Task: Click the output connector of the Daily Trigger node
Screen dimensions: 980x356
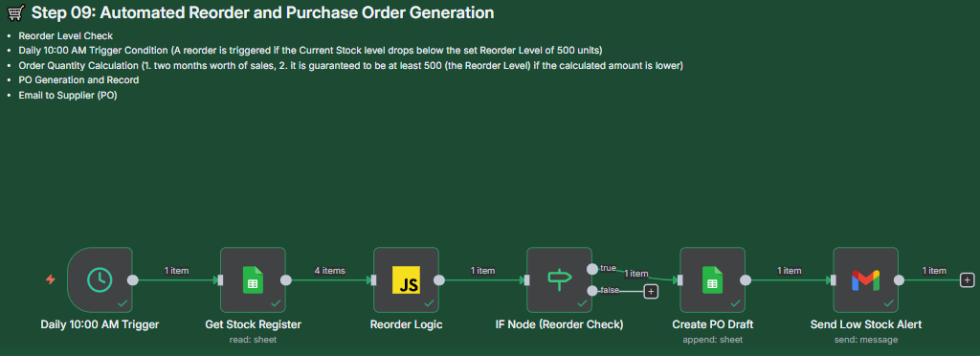Action: 132,280
